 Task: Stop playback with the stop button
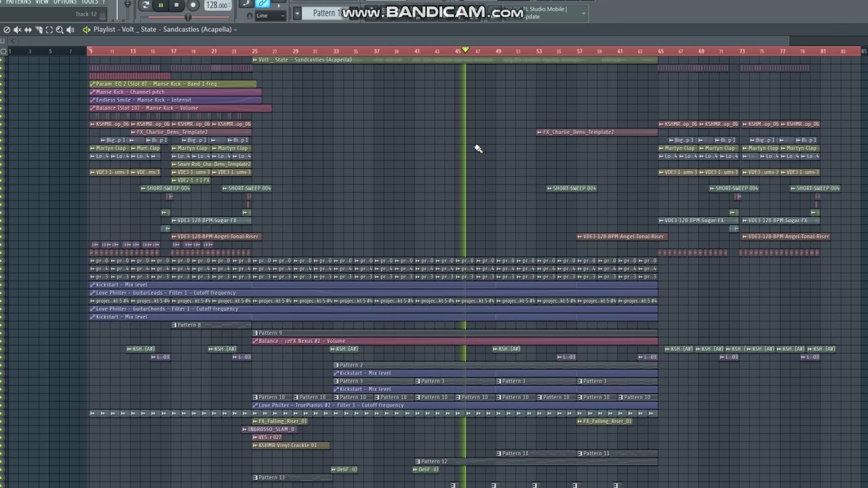pyautogui.click(x=176, y=5)
